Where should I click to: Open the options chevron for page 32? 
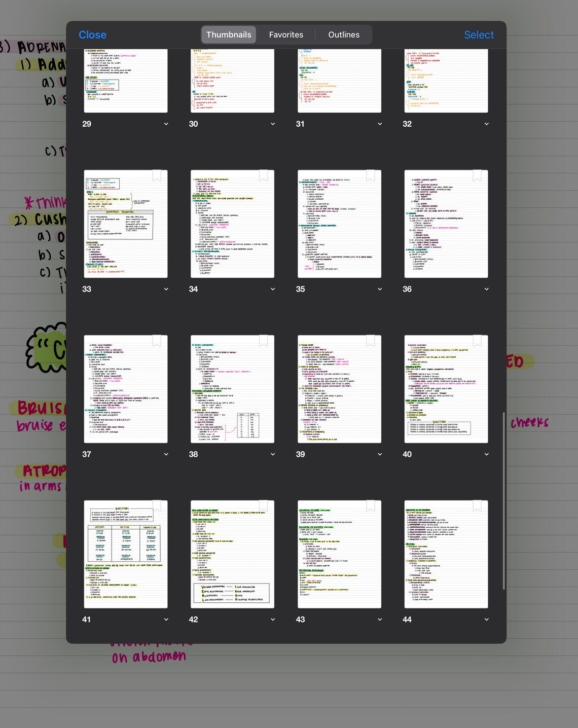pyautogui.click(x=486, y=124)
